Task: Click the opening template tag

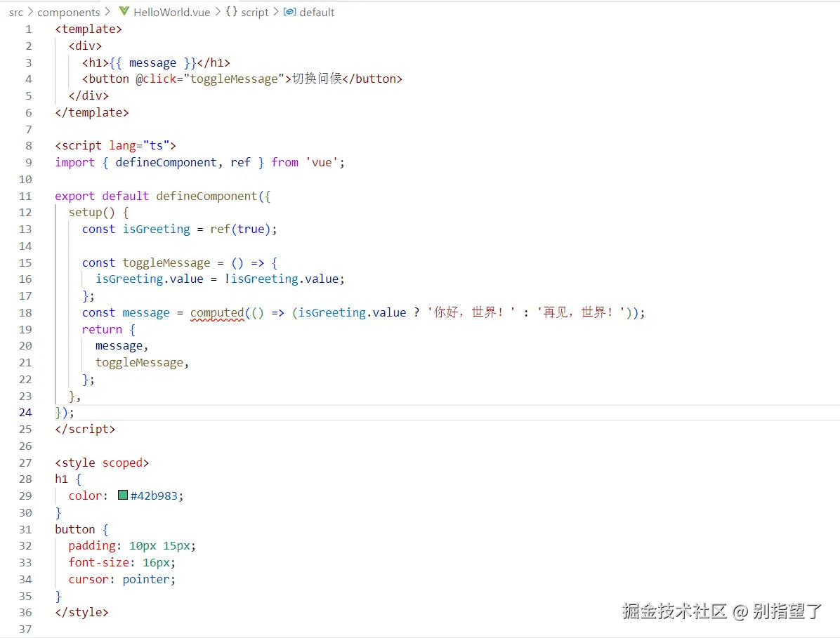Action: (x=88, y=29)
